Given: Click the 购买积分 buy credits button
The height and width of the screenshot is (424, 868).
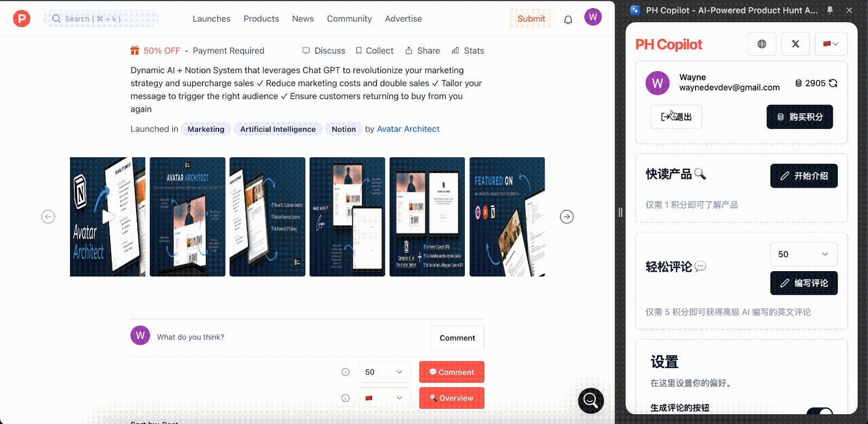Looking at the screenshot, I should click(800, 117).
